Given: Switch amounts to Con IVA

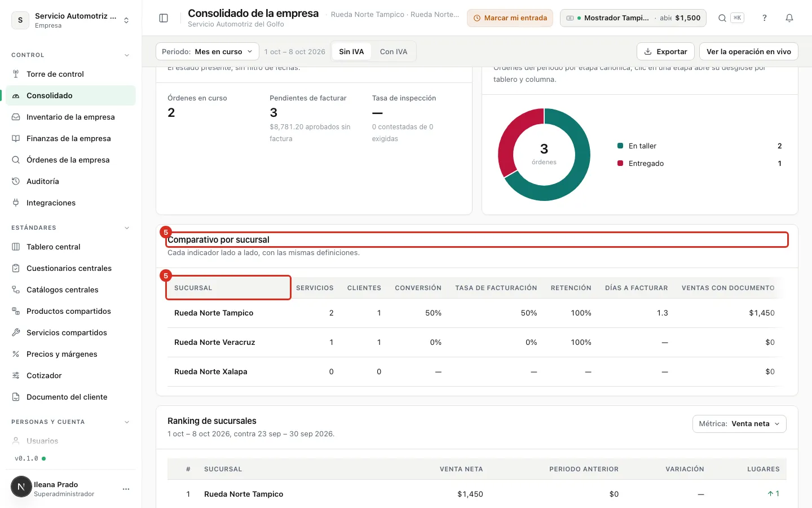Looking at the screenshot, I should click(394, 51).
